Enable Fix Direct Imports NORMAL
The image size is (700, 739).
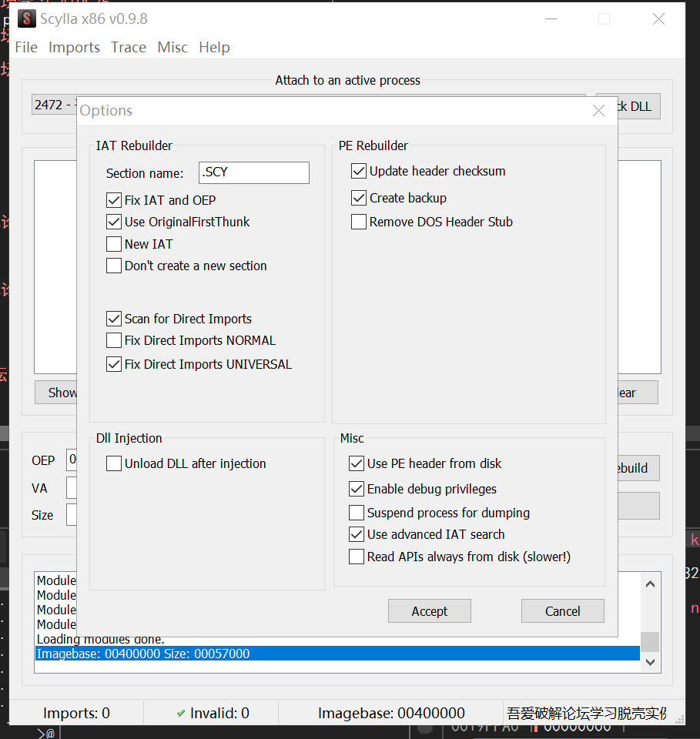[x=114, y=340]
